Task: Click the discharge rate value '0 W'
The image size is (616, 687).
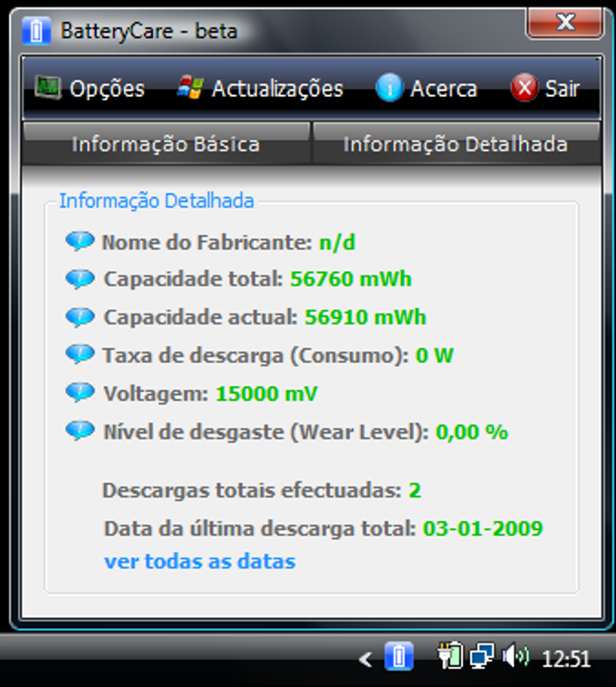Action: click(434, 355)
